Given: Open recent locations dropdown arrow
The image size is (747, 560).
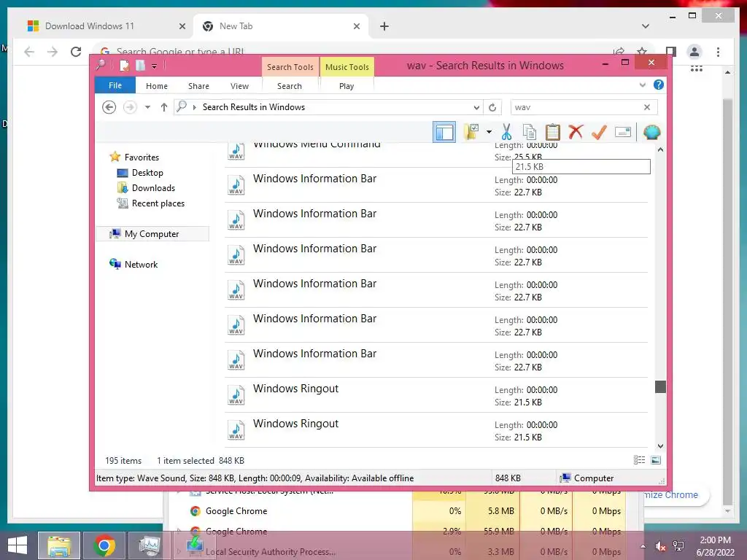Looking at the screenshot, I should coord(147,107).
